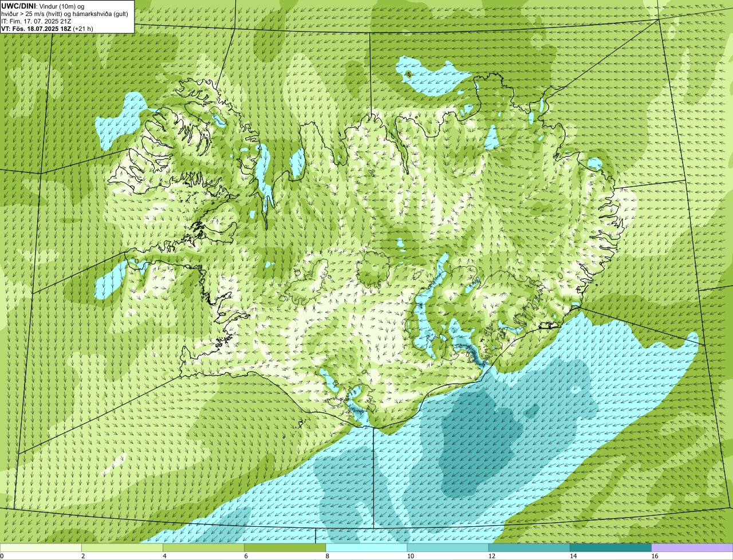Click the legend tick label '16'
The height and width of the screenshot is (560, 733).
pyautogui.click(x=655, y=556)
